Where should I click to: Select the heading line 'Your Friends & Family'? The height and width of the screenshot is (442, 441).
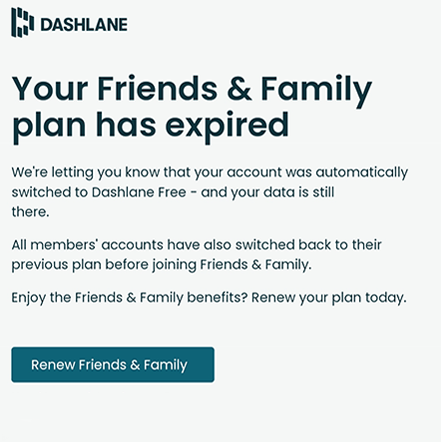point(192,89)
